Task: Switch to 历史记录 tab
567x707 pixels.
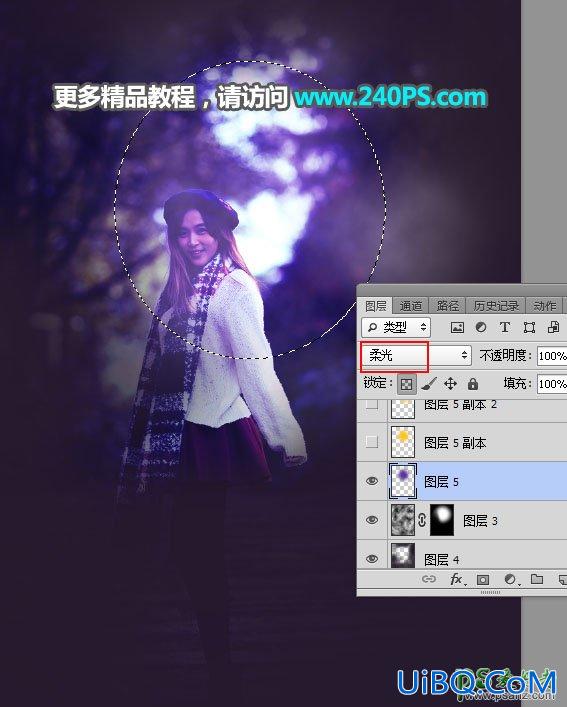Action: 496,306
